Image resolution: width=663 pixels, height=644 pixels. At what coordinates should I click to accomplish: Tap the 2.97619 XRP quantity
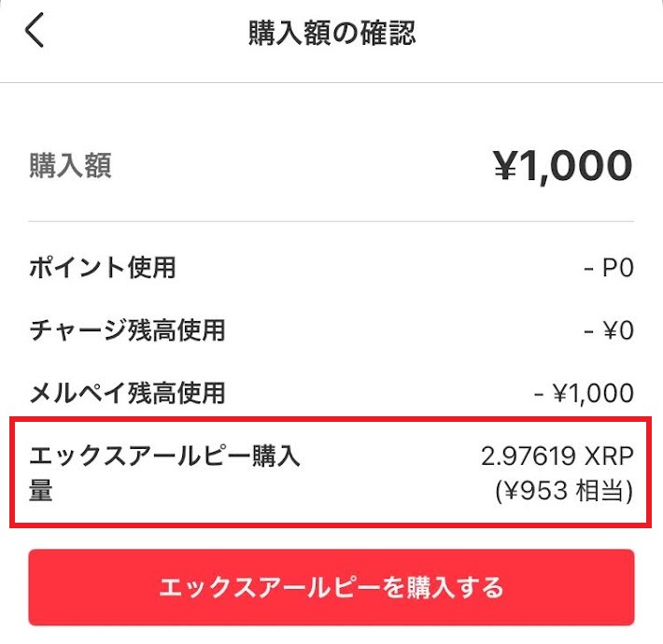(x=557, y=456)
